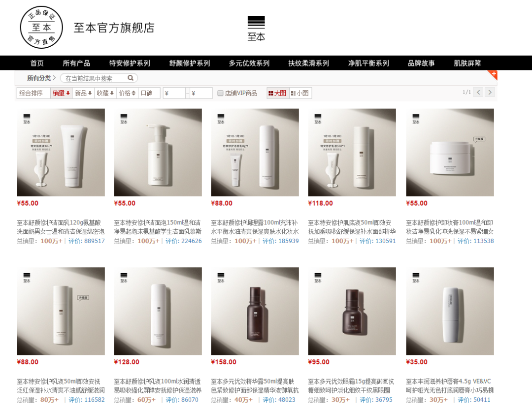Viewport: 532px width, 414px height.
Task: Click the round 正品保证 store seal logo
Action: [41, 27]
